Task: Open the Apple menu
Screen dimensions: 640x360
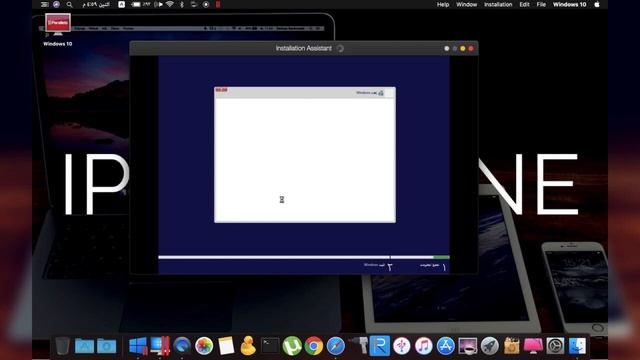Action: (x=597, y=4)
